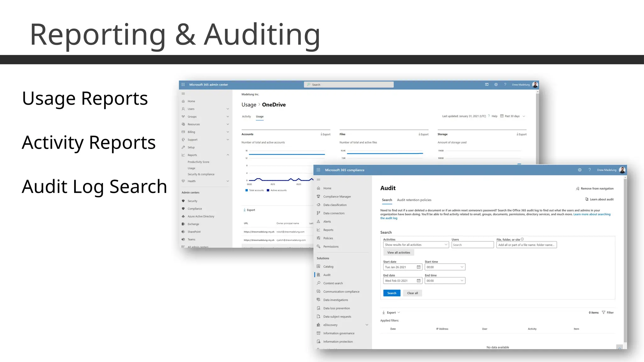The width and height of the screenshot is (644, 362).
Task: Open Data loss prevention under Solutions
Action: 336,308
